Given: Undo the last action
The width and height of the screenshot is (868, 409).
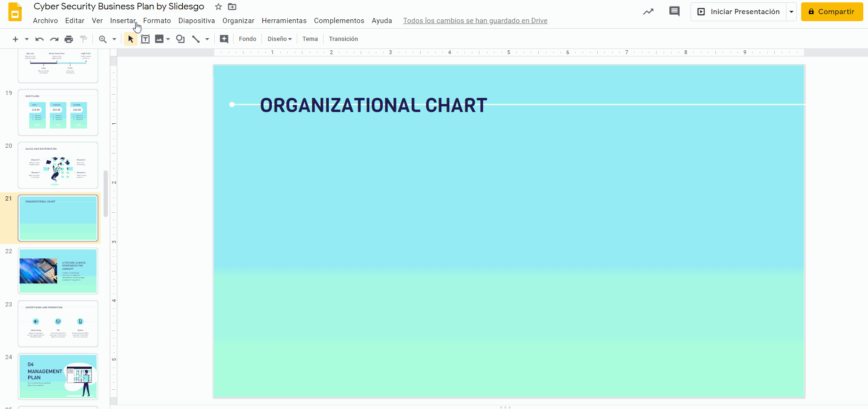Looking at the screenshot, I should point(40,39).
